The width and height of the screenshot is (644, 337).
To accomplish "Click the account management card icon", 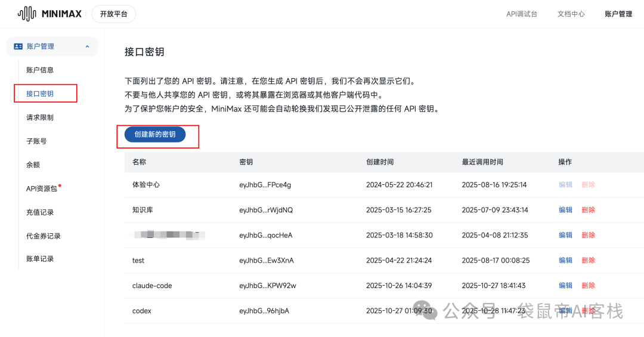I will [x=18, y=47].
